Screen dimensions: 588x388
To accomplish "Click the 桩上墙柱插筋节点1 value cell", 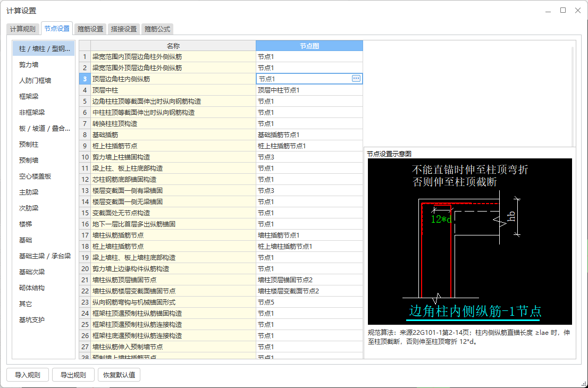I will [309, 246].
